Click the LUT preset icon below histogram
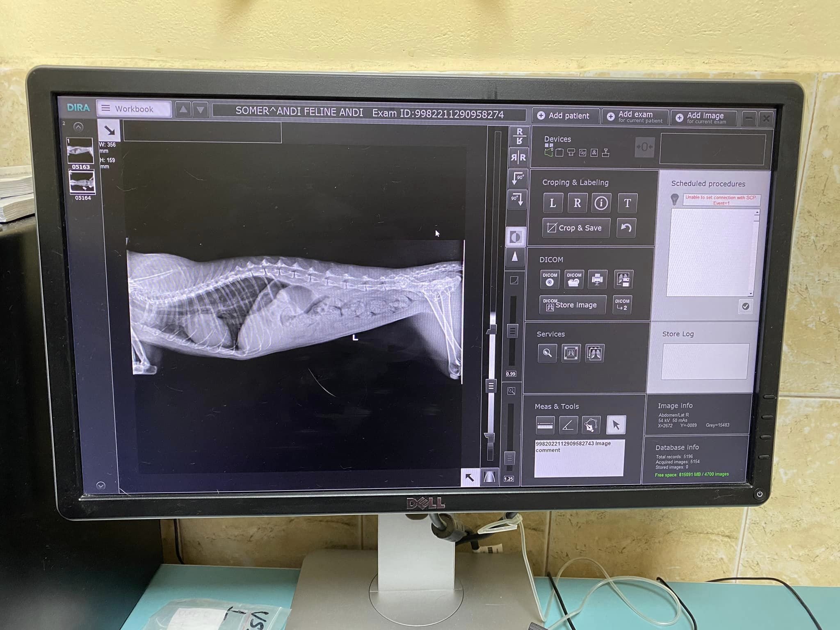This screenshot has height=630, width=840. click(x=490, y=477)
